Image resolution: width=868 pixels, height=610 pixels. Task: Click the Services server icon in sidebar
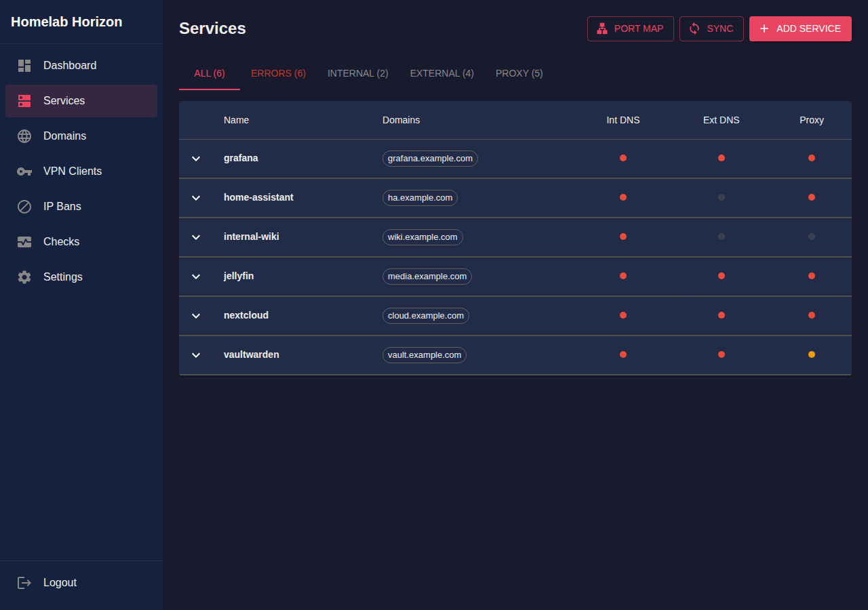pyautogui.click(x=24, y=101)
